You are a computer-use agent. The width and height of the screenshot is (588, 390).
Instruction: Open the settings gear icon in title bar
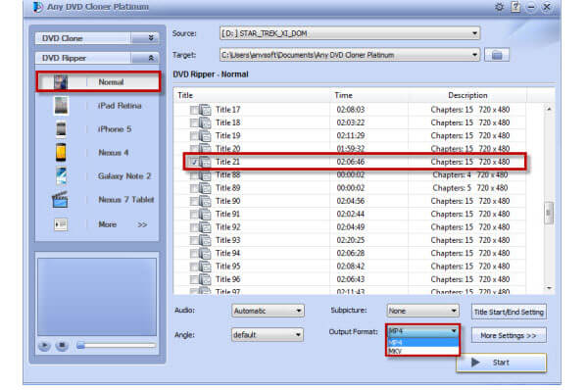click(499, 7)
